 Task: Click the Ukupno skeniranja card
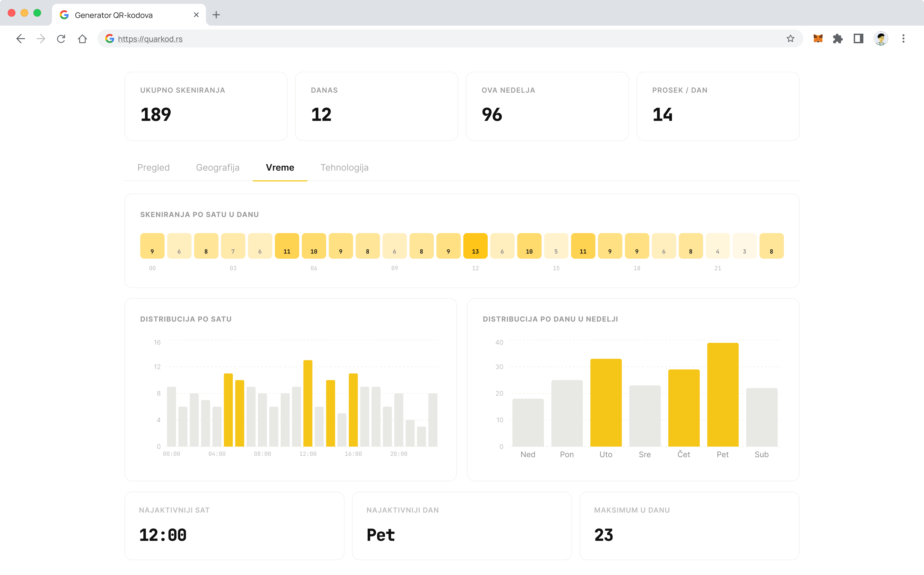pos(206,106)
